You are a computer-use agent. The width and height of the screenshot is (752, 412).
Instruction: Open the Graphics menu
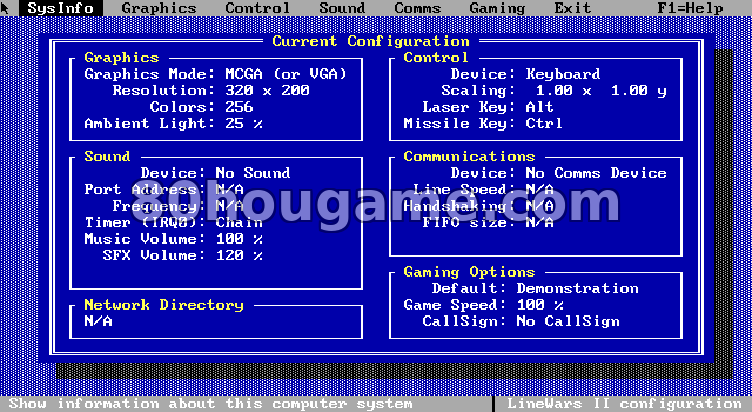[x=159, y=8]
